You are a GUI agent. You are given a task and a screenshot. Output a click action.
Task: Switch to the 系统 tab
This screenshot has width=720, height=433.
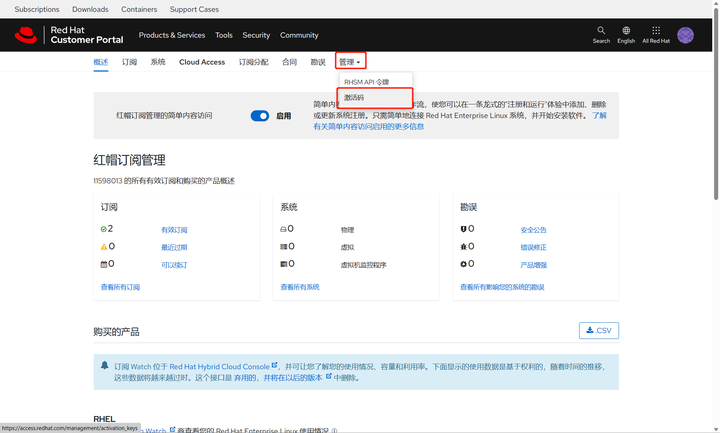(158, 62)
